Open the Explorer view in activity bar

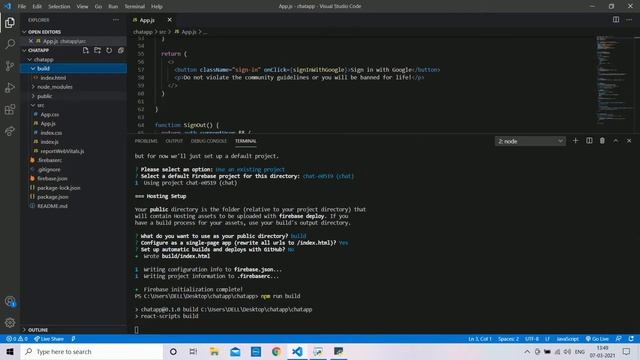pos(10,22)
